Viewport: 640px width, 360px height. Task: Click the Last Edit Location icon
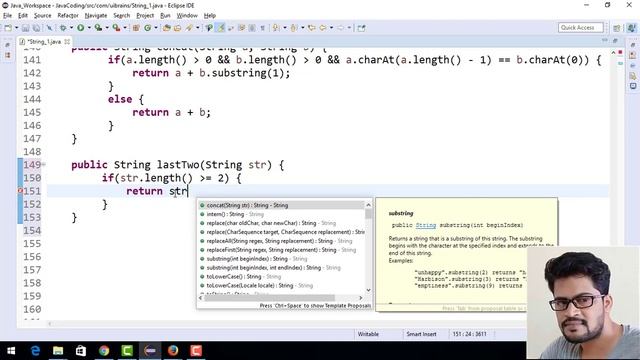pos(311,28)
